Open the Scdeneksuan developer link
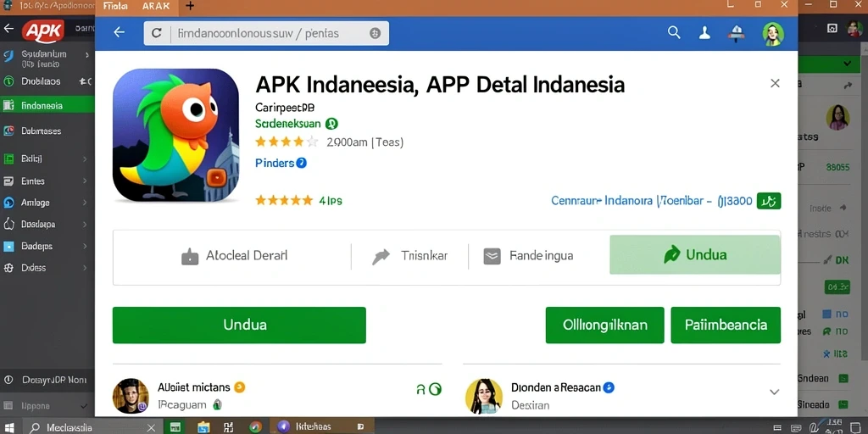The width and height of the screenshot is (868, 434). click(288, 124)
